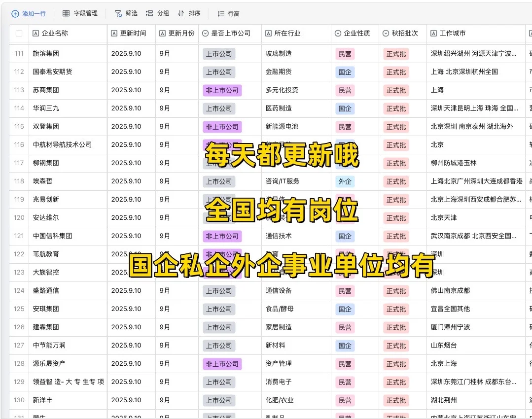Select the 化肥/农业 industry cell
This screenshot has width=532, height=419.
click(296, 400)
